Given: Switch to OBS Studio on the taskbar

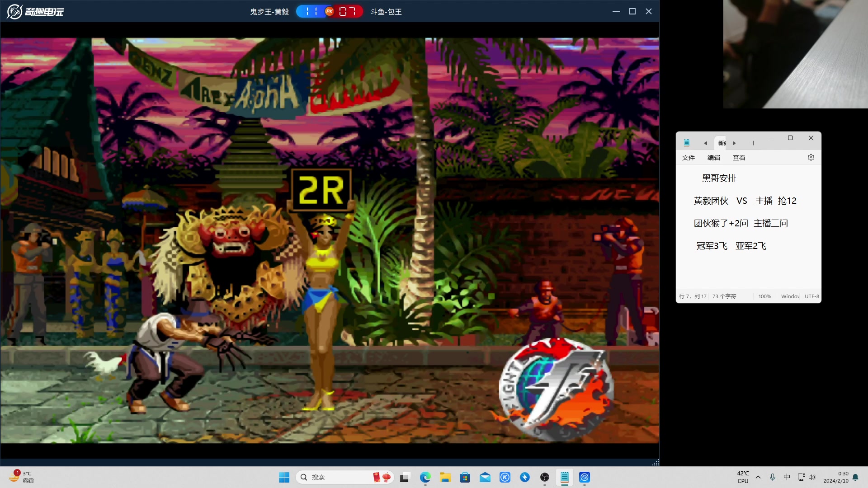Looking at the screenshot, I should coord(545,477).
